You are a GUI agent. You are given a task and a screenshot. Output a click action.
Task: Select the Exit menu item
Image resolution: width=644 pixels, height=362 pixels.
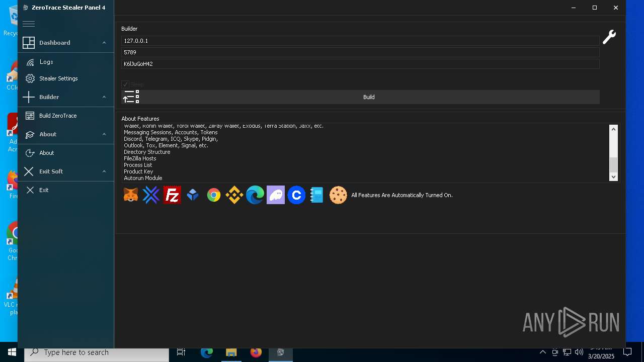pyautogui.click(x=66, y=190)
